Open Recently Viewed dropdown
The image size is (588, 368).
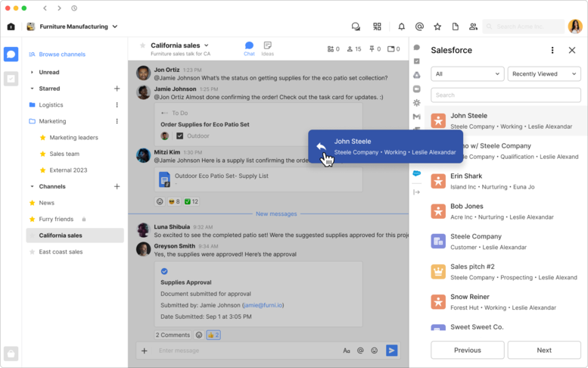click(x=544, y=74)
